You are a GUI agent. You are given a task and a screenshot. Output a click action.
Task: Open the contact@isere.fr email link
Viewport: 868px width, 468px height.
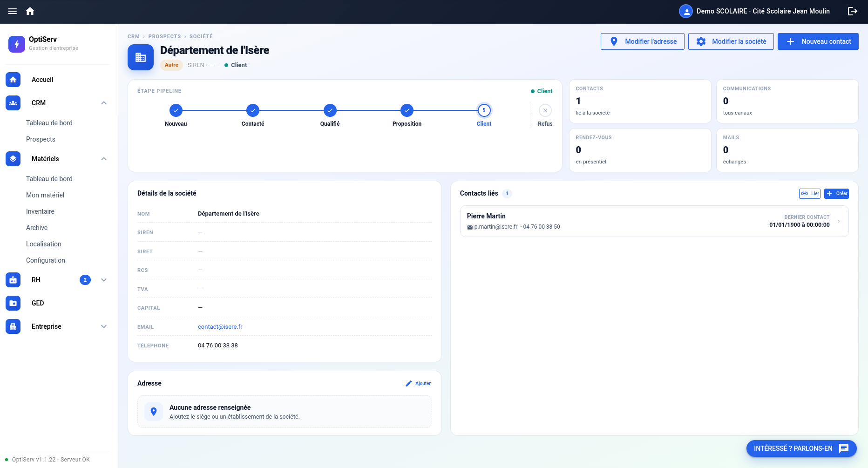[220, 327]
